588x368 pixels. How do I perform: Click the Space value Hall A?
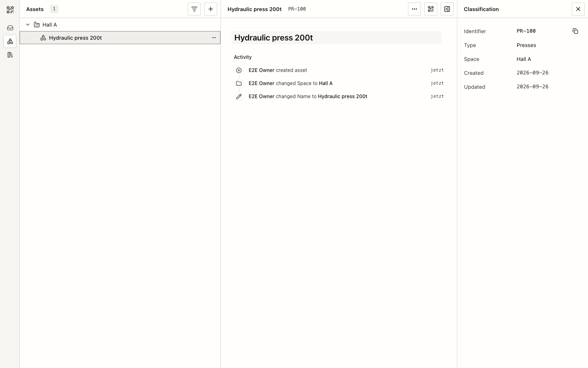coord(524,59)
